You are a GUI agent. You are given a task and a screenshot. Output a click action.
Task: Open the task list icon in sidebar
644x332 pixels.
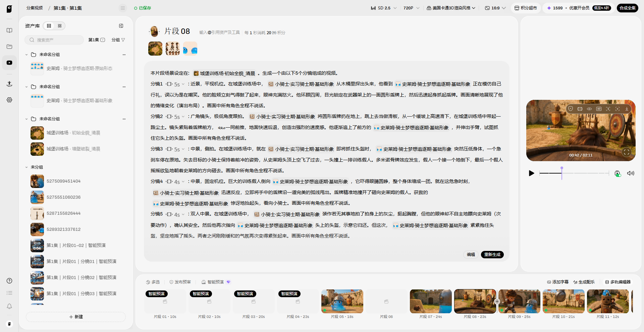[x=9, y=293]
